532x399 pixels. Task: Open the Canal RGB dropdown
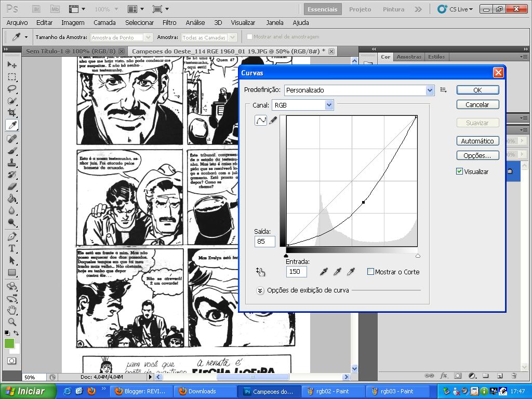pyautogui.click(x=303, y=105)
